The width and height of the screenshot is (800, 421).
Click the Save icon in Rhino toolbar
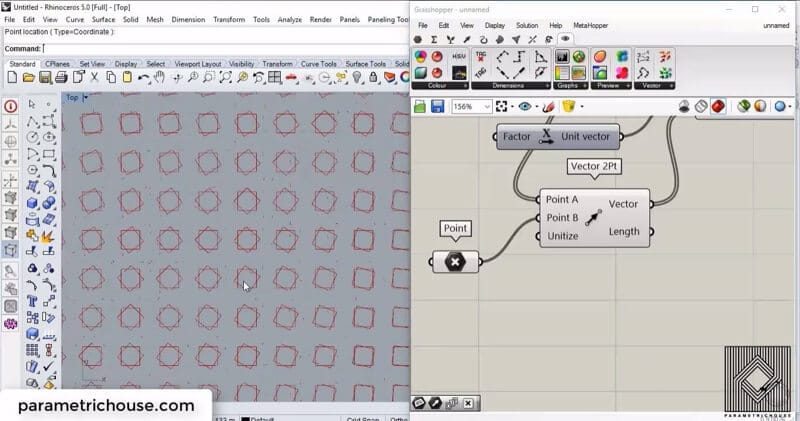point(45,77)
